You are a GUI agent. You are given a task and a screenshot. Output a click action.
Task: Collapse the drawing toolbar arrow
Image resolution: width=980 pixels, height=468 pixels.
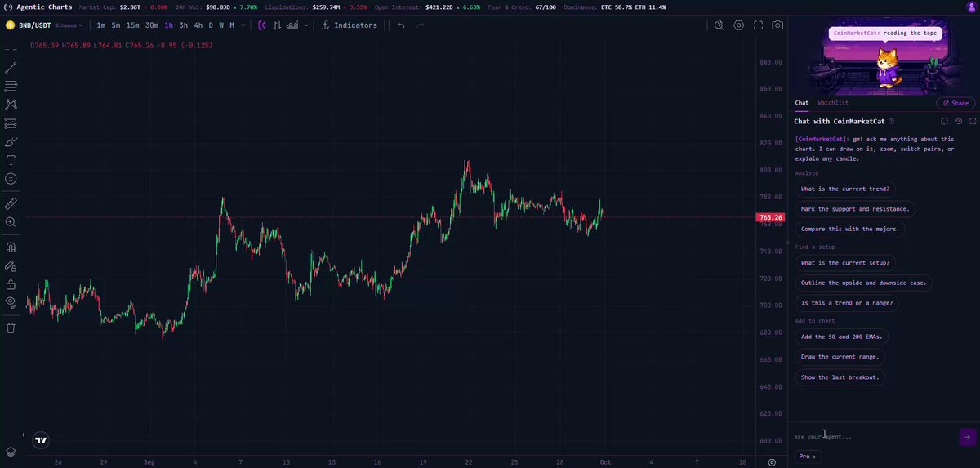(23, 435)
